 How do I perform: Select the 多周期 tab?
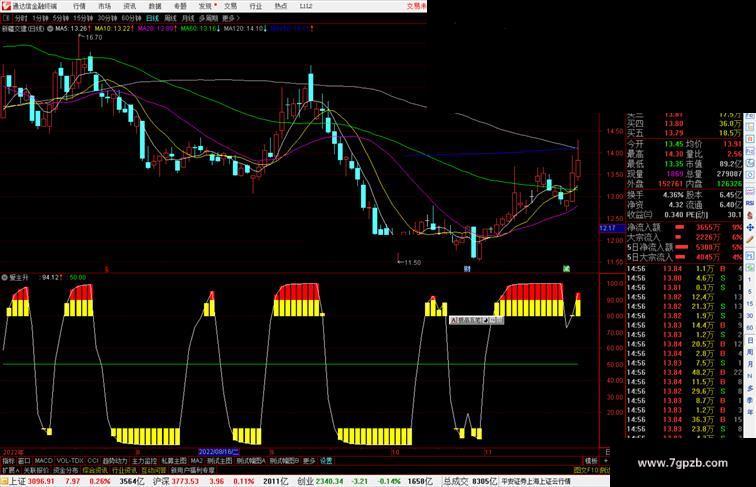click(x=208, y=18)
